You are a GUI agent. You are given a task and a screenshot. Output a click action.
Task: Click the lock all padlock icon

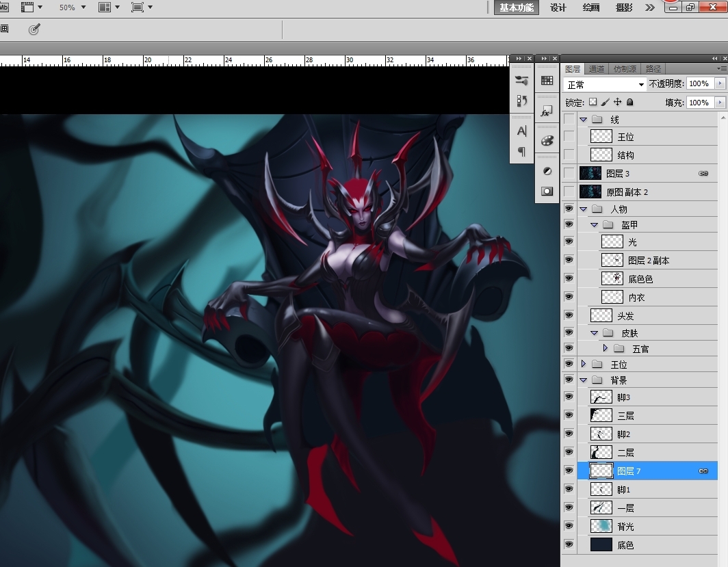click(630, 102)
